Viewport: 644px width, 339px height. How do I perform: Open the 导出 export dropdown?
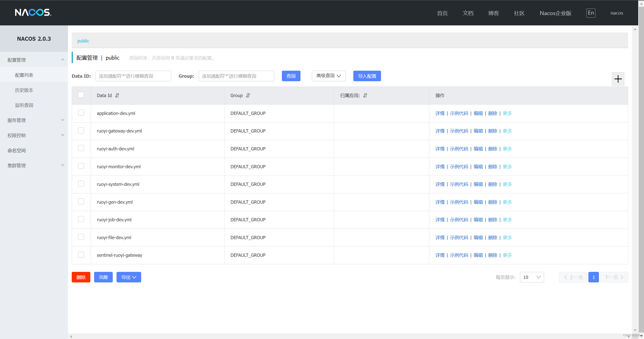point(129,277)
